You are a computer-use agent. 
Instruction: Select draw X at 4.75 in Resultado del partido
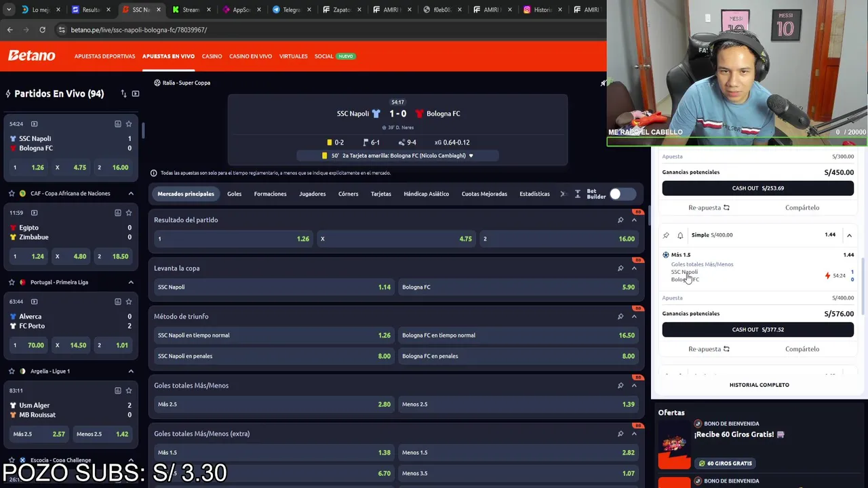(x=396, y=239)
